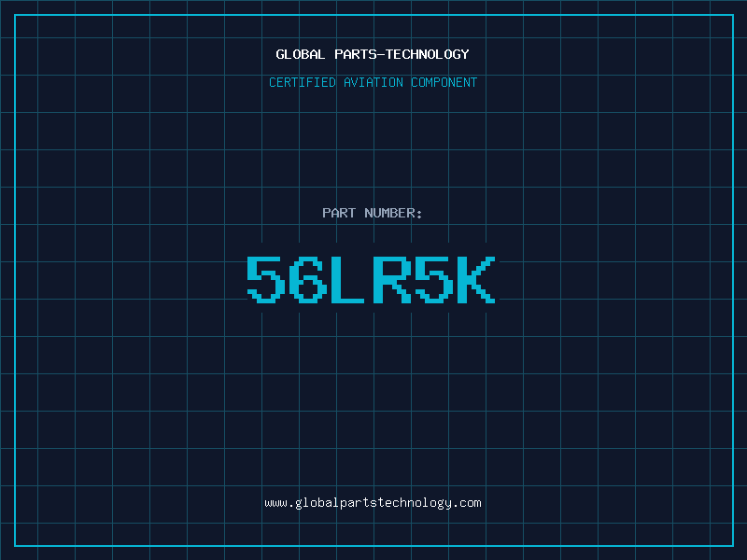Click the word NUMBER: in the label
Viewport: 747px width, 560px height.
393,213
